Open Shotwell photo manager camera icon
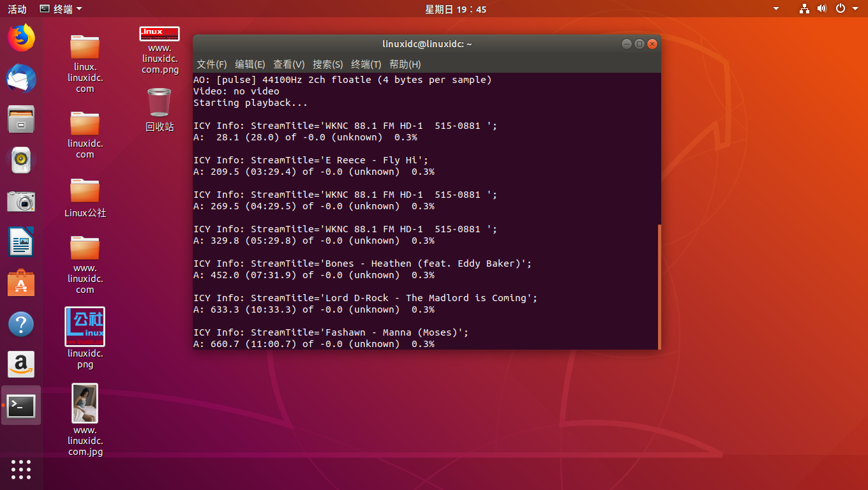The width and height of the screenshot is (868, 490). click(x=21, y=202)
